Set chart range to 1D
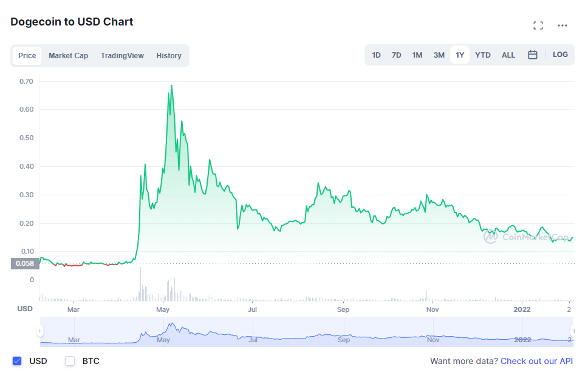The width and height of the screenshot is (588, 381). coord(376,55)
